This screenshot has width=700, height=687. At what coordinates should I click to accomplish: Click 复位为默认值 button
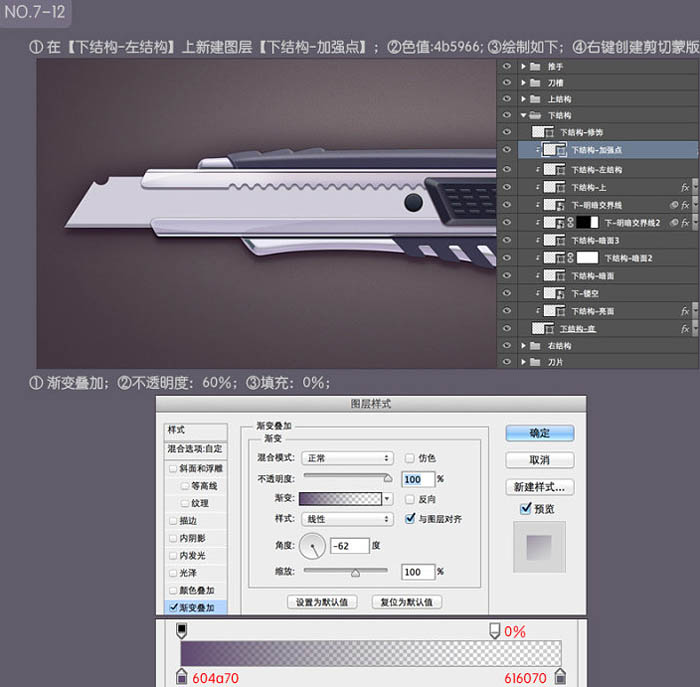pos(407,602)
